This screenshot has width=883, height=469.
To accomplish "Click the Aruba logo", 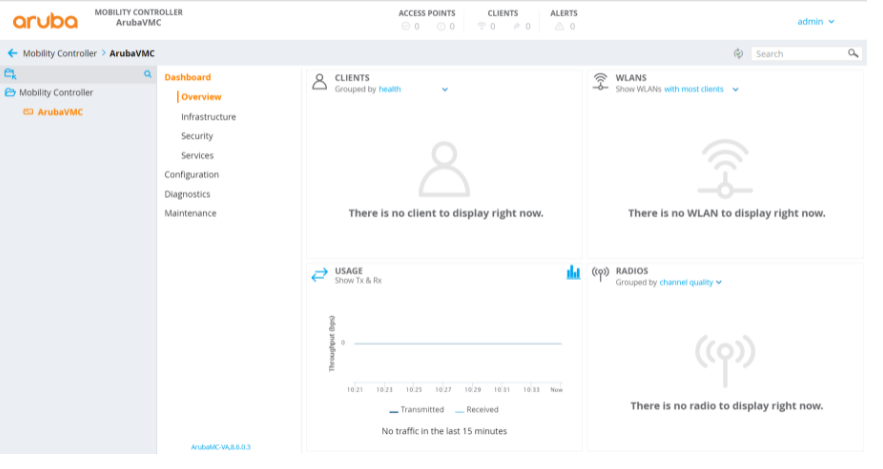I will click(x=45, y=21).
